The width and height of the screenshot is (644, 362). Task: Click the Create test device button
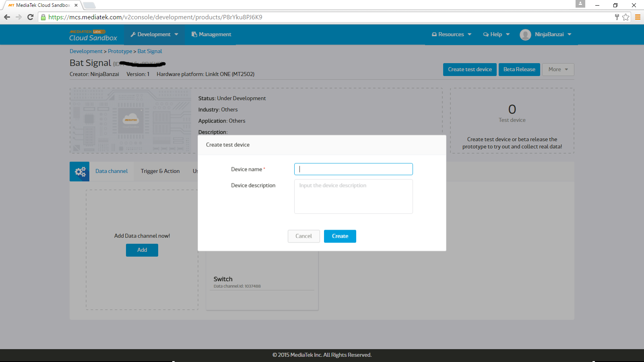pos(470,69)
